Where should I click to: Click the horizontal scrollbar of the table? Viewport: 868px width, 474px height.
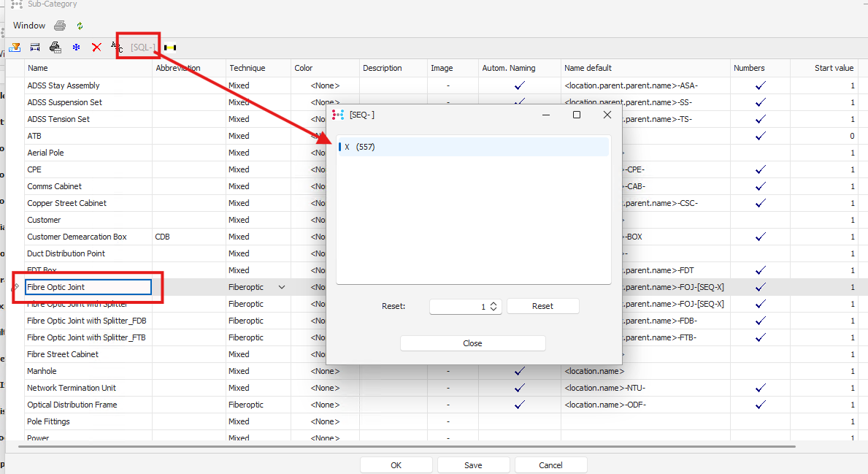[407, 446]
